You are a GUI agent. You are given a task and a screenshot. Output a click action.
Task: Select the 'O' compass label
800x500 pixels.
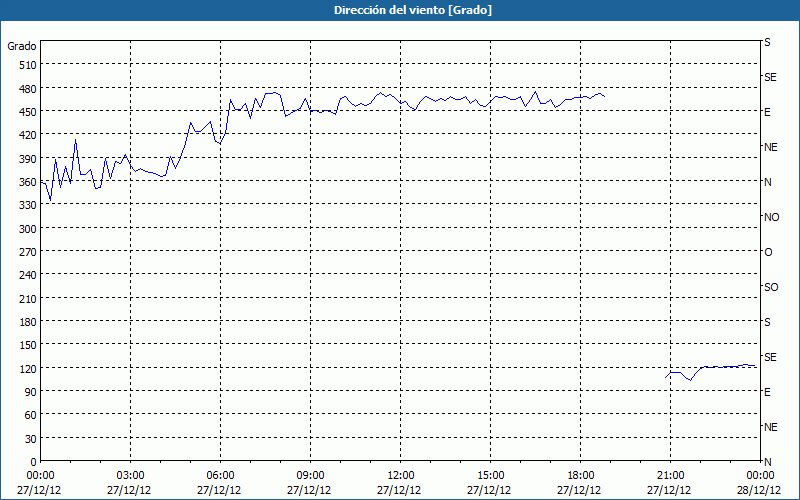point(768,253)
